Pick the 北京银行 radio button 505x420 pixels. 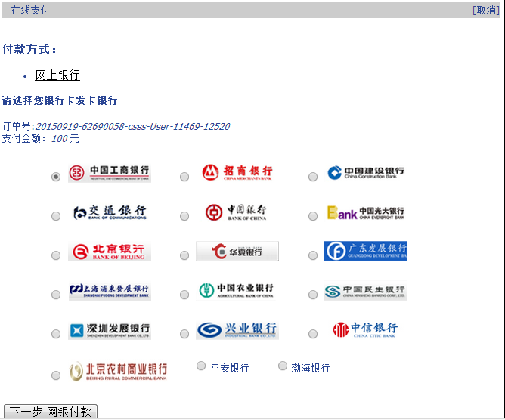click(x=56, y=255)
